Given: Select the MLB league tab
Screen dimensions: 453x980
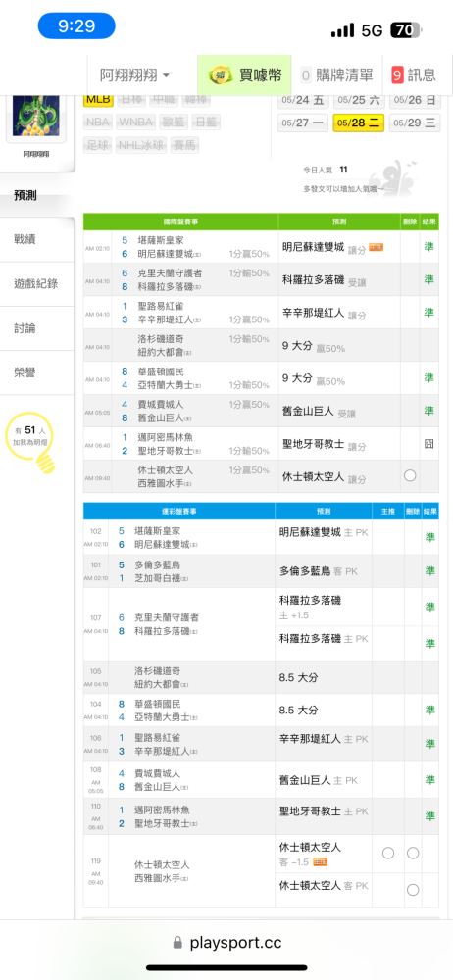Looking at the screenshot, I should pos(98,99).
